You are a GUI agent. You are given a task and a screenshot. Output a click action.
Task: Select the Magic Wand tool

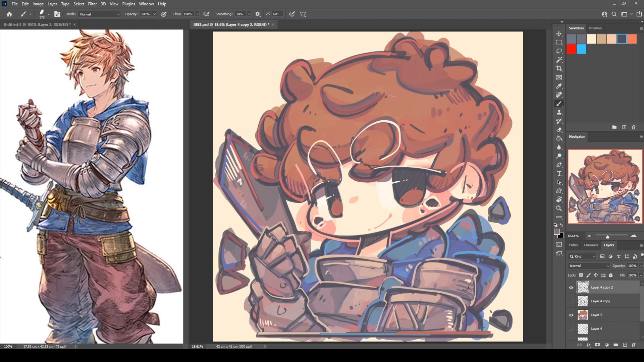(x=559, y=60)
